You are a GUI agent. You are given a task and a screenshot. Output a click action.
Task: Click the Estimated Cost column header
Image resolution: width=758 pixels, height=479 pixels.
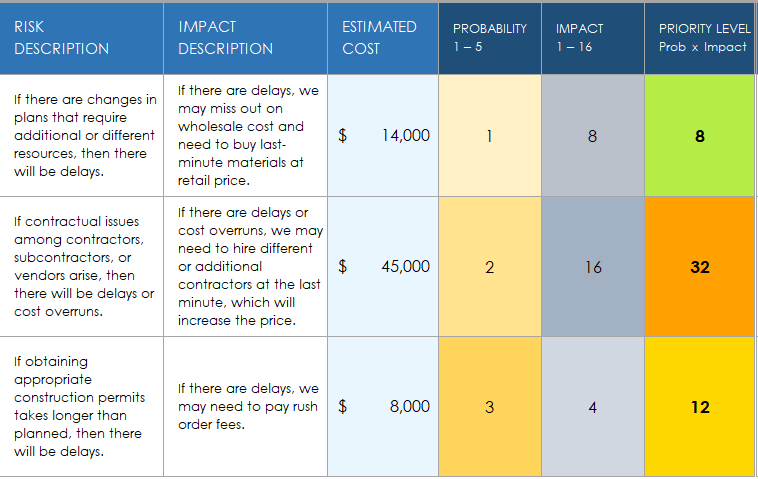[382, 38]
